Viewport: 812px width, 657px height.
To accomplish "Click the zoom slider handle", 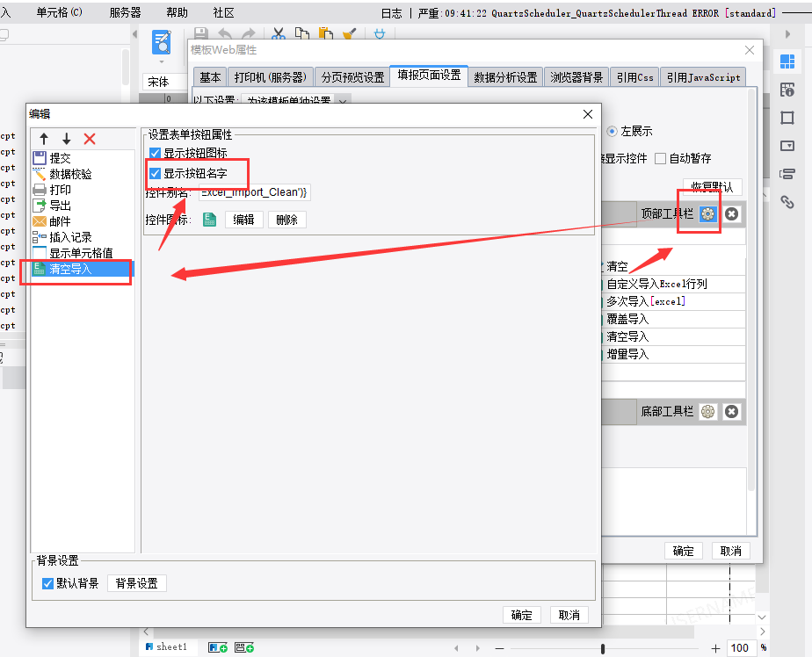I will (x=603, y=649).
